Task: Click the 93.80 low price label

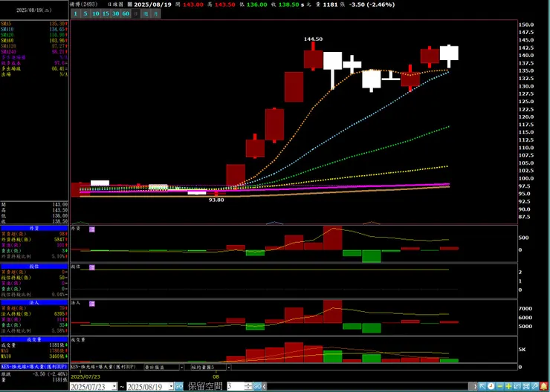Action: pyautogui.click(x=216, y=200)
